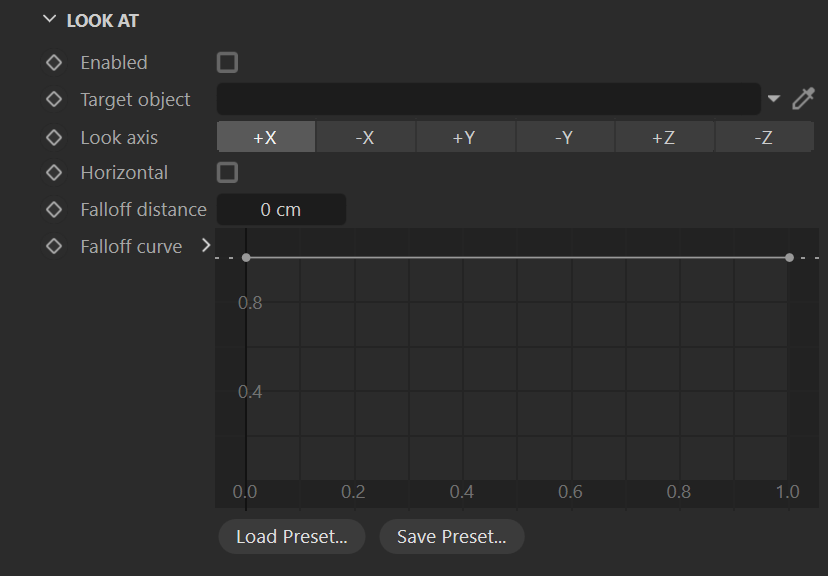Open the Target object dropdown arrow
The width and height of the screenshot is (828, 576).
774,99
